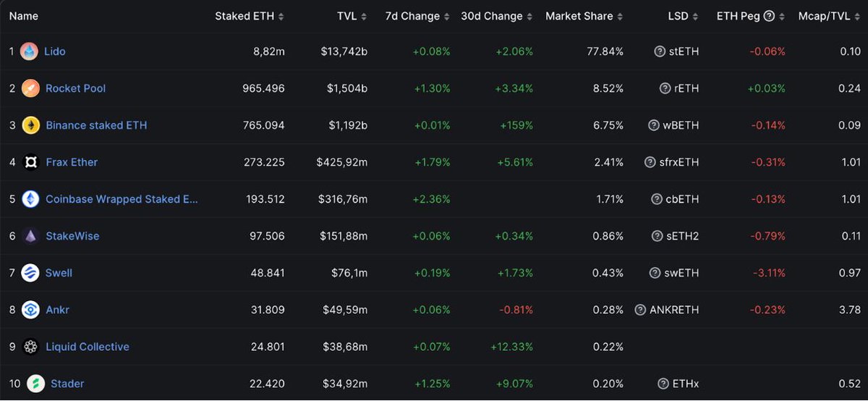Click the StakeWise logo icon

tap(30, 236)
